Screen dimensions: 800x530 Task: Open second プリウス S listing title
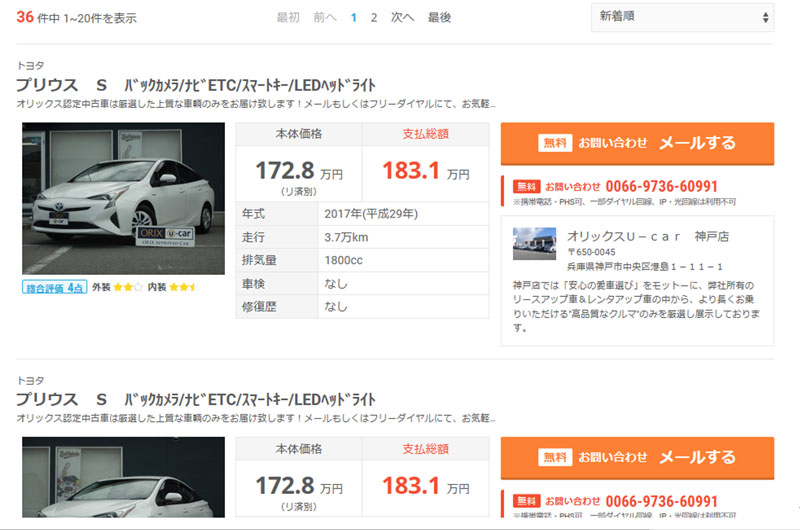196,399
